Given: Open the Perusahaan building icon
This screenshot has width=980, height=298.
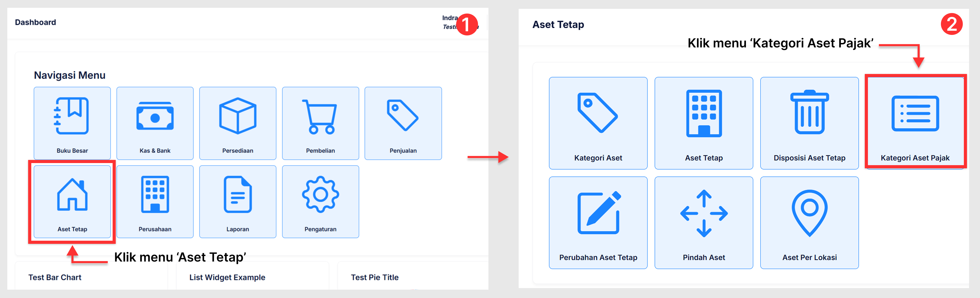Looking at the screenshot, I should [155, 194].
